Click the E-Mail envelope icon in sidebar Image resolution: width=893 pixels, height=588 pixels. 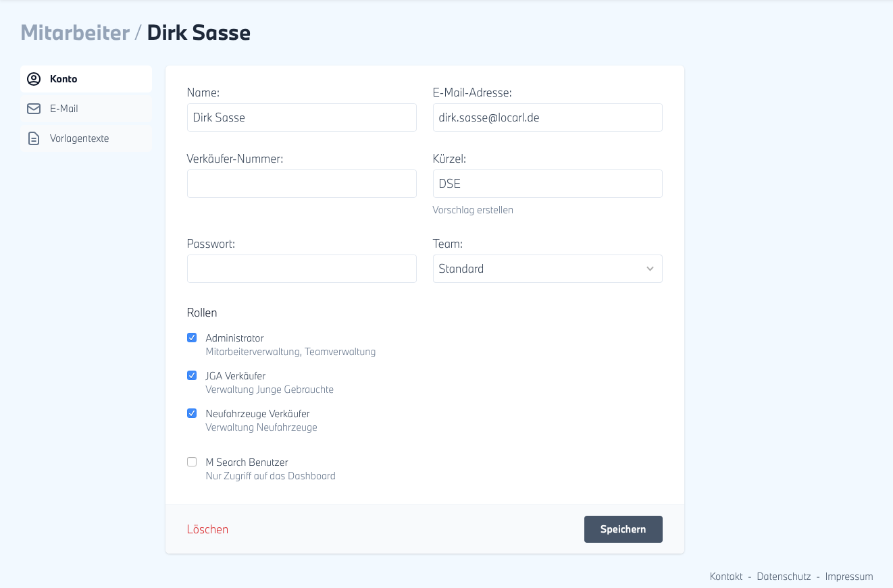click(x=34, y=109)
